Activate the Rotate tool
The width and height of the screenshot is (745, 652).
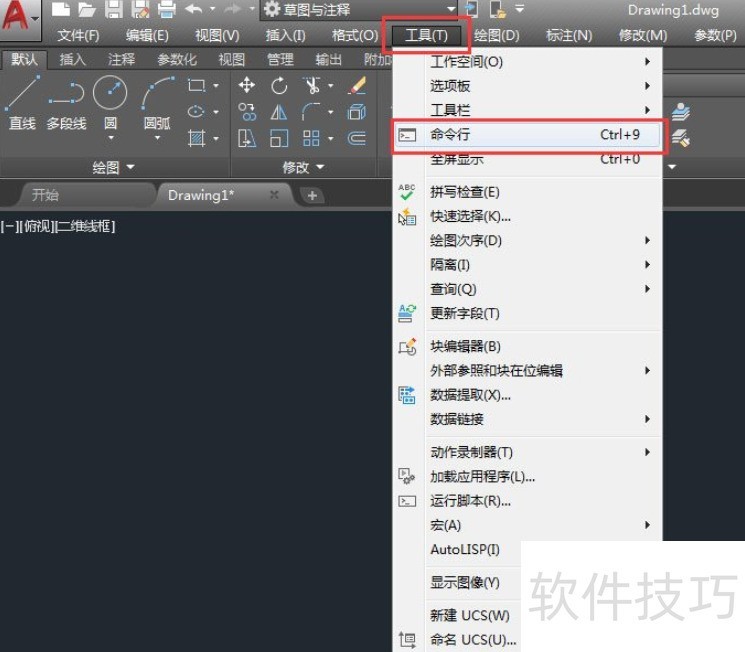(279, 86)
